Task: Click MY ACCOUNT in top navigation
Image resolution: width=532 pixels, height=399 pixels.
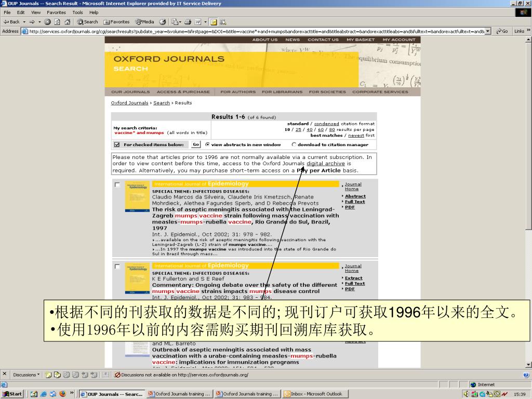Action: pos(399,39)
